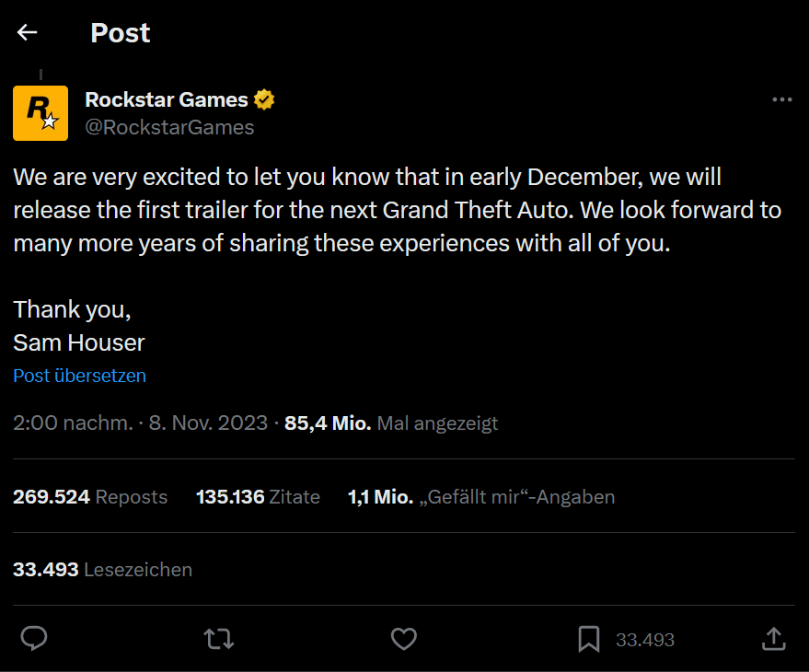Screen dimensions: 809x672
Task: Open the 1,1 Mio. Gefällt mir list
Action: (481, 496)
